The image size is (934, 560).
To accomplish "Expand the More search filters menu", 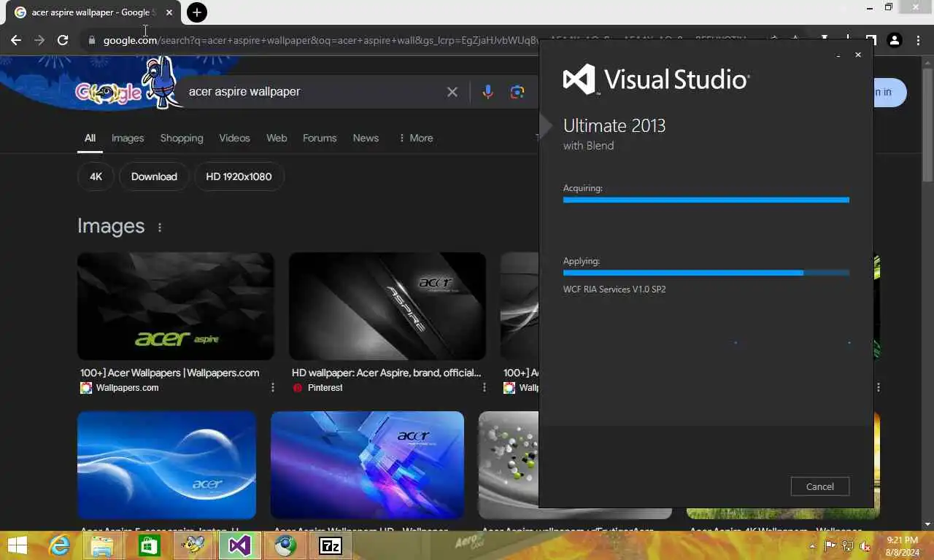I will tap(416, 138).
